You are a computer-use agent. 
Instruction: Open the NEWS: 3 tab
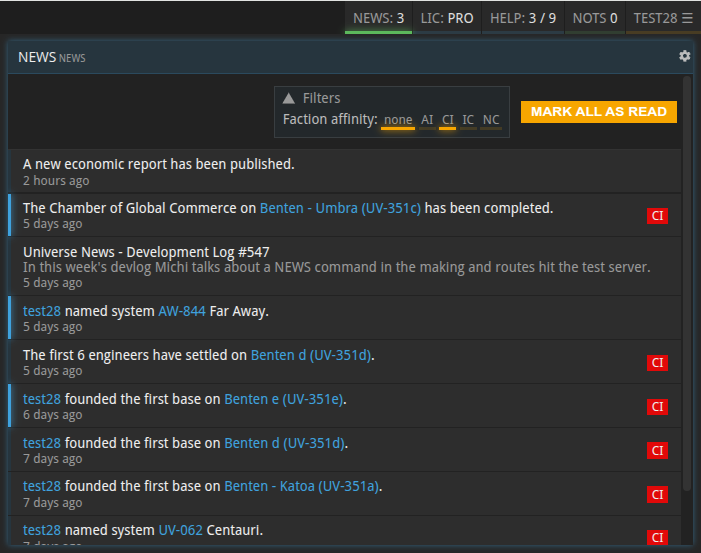(x=378, y=18)
